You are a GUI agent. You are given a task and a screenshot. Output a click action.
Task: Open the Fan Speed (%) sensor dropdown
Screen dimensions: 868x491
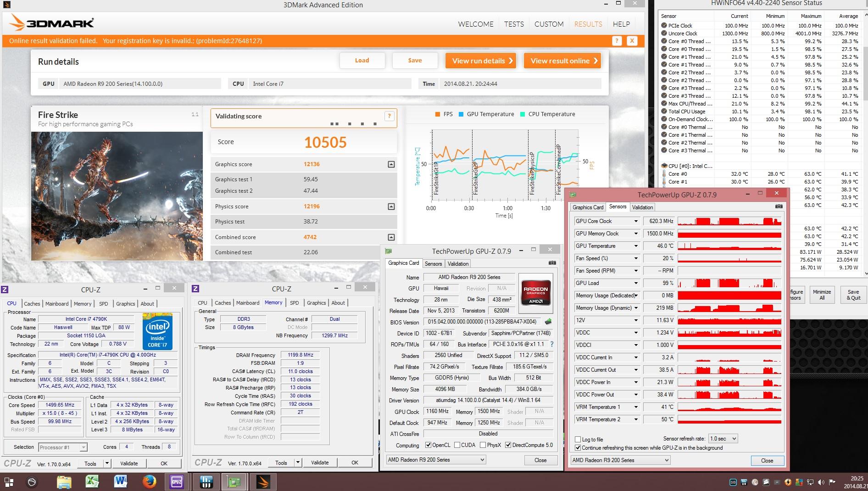(636, 258)
